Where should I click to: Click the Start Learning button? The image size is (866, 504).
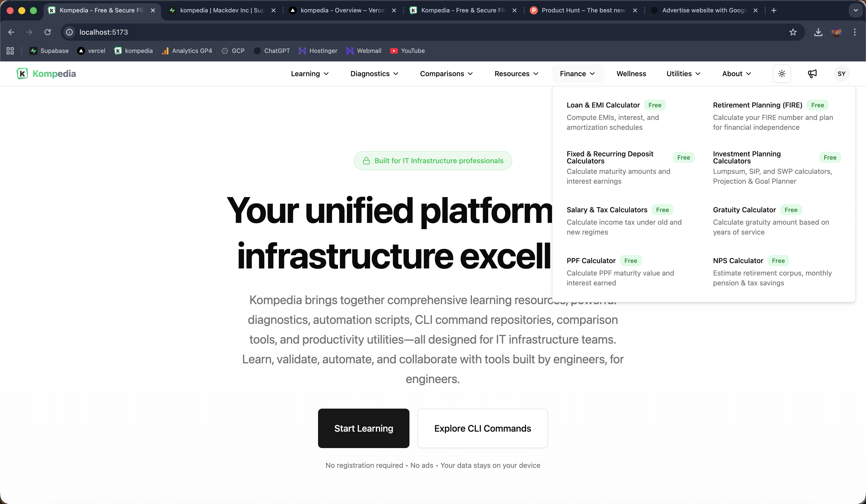coord(363,428)
